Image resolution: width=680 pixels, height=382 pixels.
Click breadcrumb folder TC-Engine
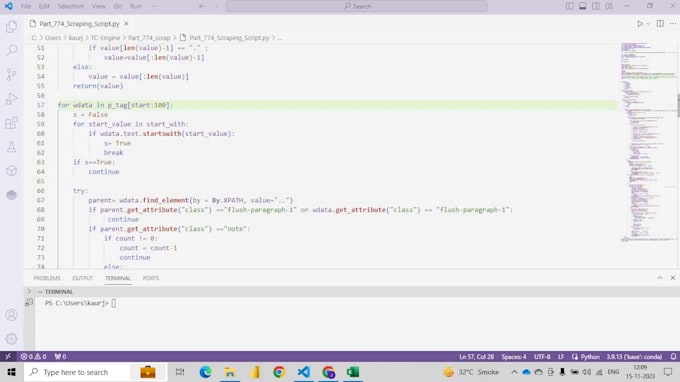tap(105, 38)
